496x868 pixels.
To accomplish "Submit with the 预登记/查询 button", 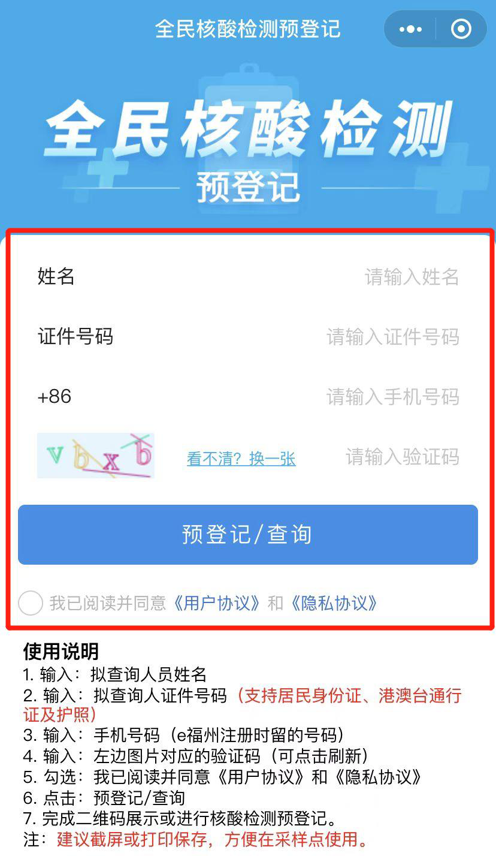I will pos(248,535).
